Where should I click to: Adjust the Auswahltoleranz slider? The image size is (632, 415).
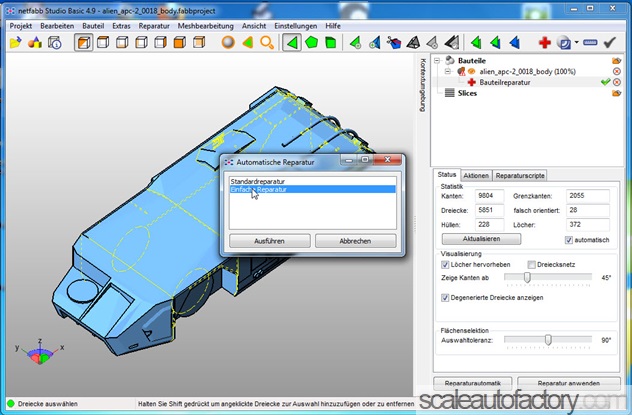(548, 340)
